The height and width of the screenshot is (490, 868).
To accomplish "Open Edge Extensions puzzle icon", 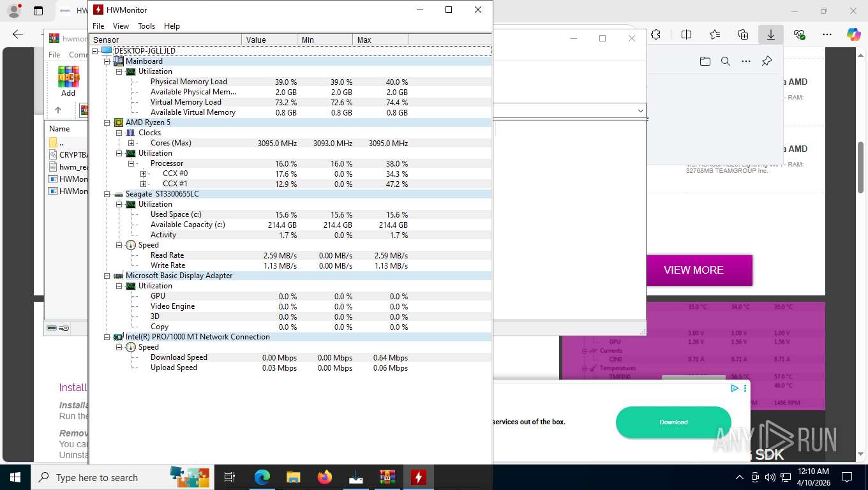I will [655, 35].
